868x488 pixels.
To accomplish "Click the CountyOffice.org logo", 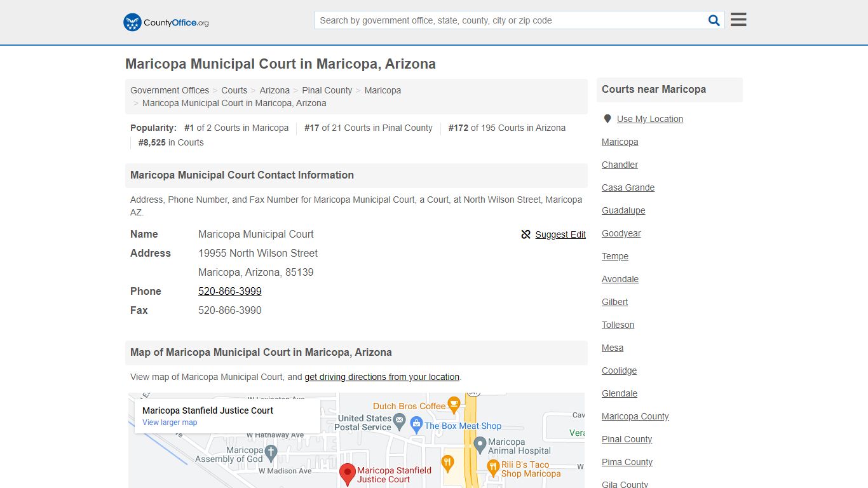I will click(x=166, y=22).
